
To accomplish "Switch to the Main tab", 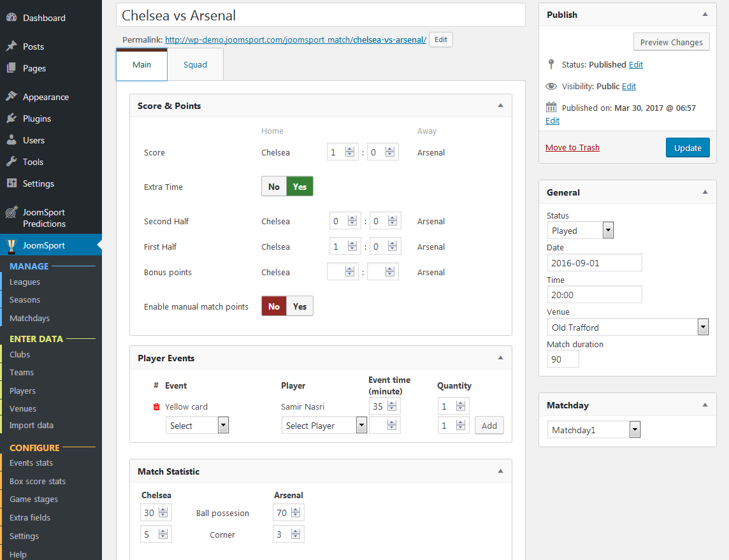I will click(x=142, y=64).
